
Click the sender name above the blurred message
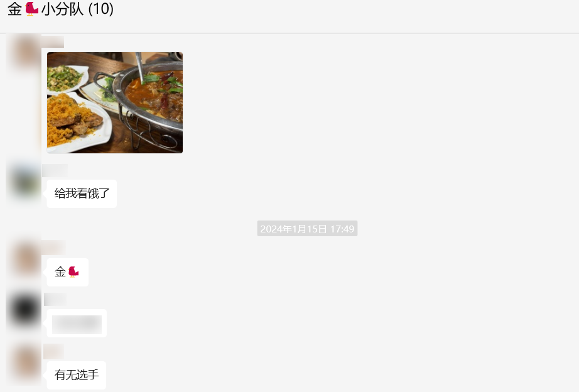(55, 299)
